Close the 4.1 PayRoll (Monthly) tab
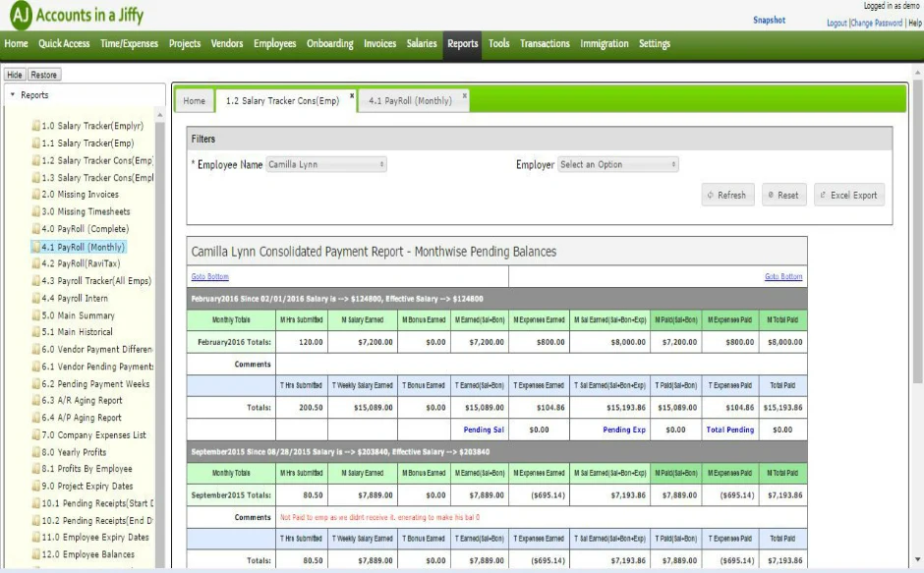The height and width of the screenshot is (573, 924). [464, 95]
